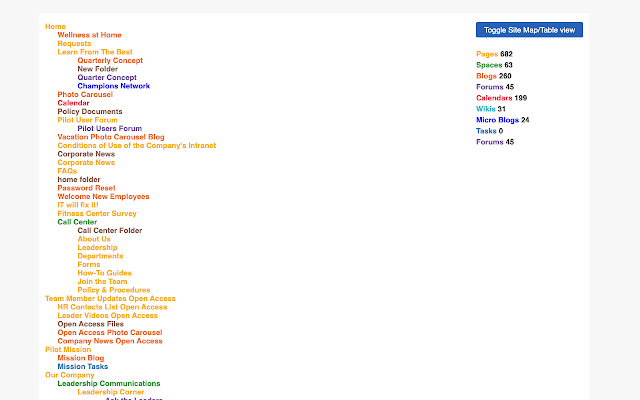This screenshot has width=640, height=400.
Task: Open the Leadership Communications node
Action: click(108, 383)
